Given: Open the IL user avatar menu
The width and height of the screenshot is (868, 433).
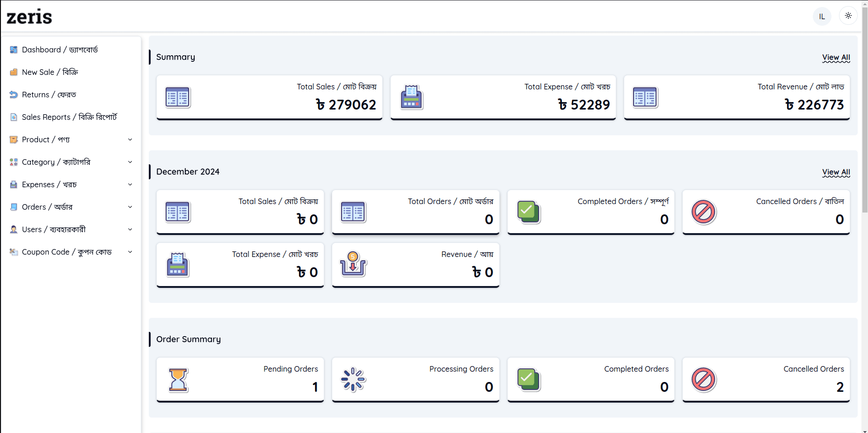Looking at the screenshot, I should pyautogui.click(x=822, y=16).
